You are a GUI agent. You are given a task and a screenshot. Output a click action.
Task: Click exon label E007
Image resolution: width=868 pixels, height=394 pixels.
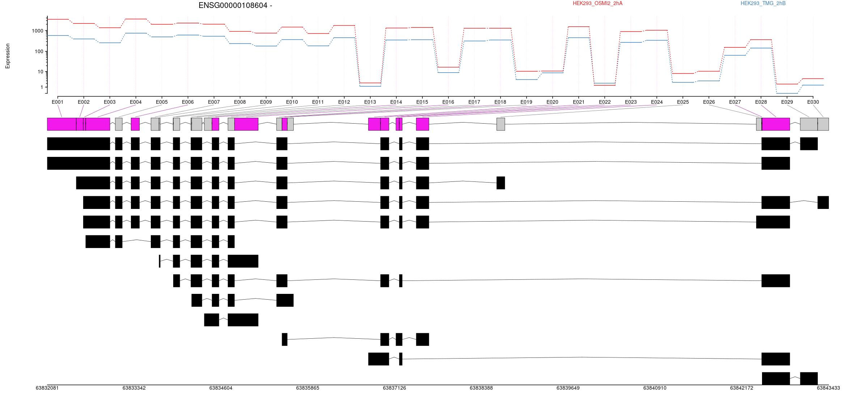(x=214, y=102)
